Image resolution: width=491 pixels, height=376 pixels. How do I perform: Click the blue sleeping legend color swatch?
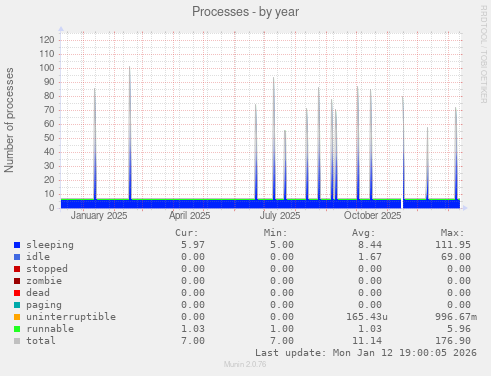(x=17, y=245)
